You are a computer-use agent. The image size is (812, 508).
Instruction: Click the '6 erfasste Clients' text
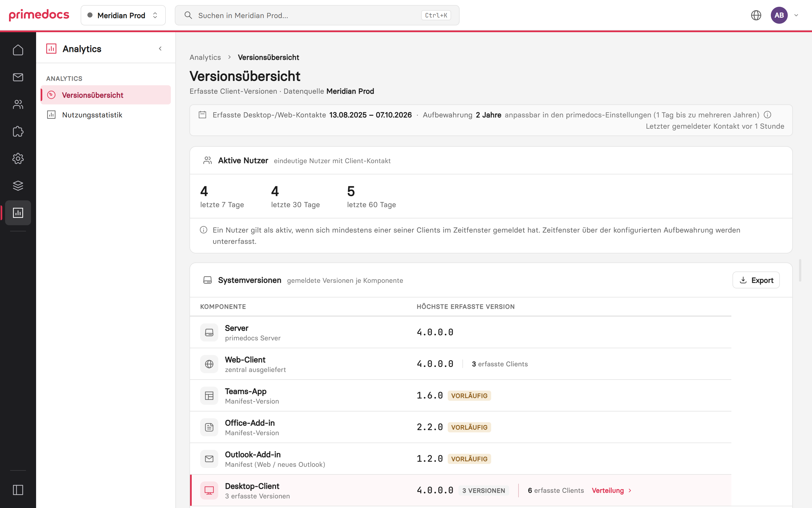556,491
